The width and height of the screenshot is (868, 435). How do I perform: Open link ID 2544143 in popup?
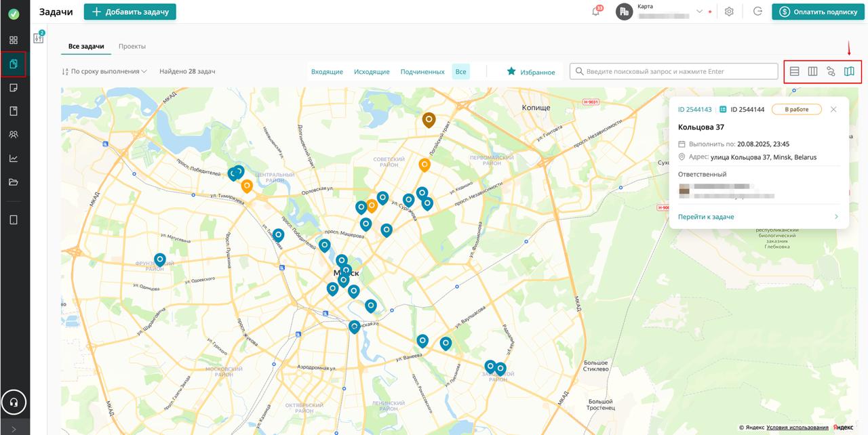695,109
